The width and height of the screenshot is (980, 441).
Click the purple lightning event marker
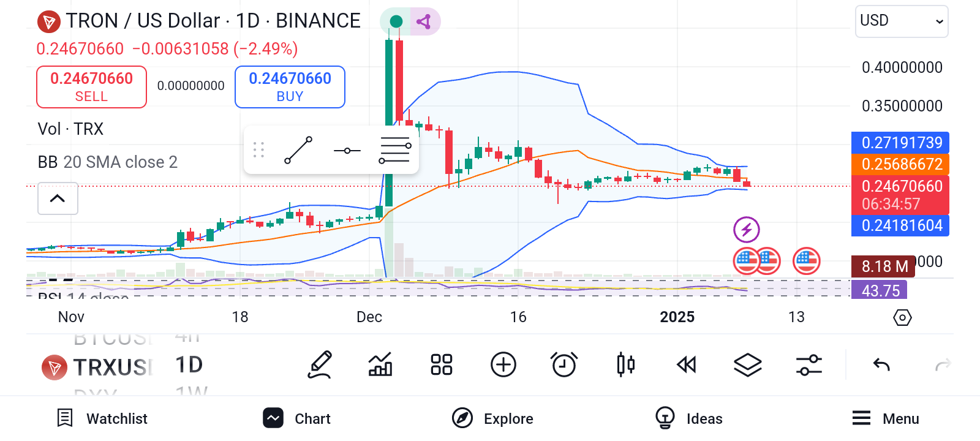click(x=747, y=230)
